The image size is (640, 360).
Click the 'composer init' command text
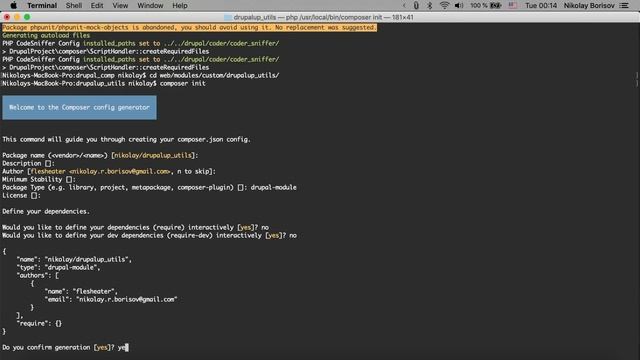pyautogui.click(x=182, y=83)
